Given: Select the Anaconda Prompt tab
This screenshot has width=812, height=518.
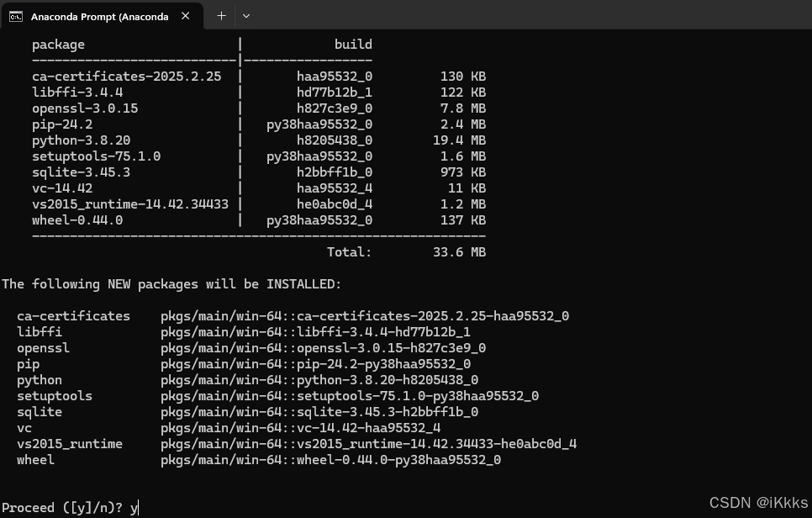Looking at the screenshot, I should click(x=102, y=16).
